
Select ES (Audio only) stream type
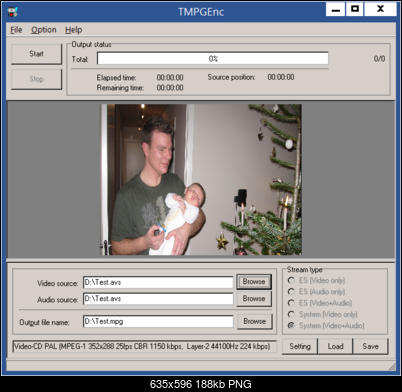click(316, 292)
